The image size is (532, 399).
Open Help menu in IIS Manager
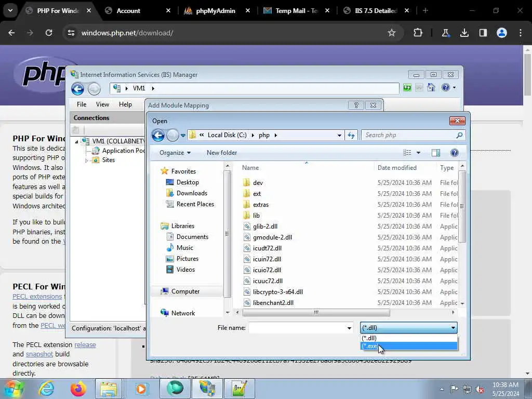[125, 104]
